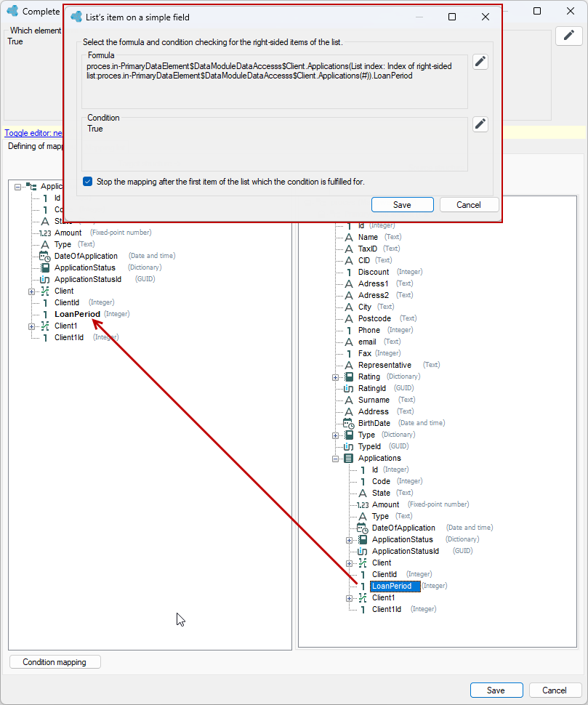Click the Toggle editor link
The height and width of the screenshot is (705, 588).
coord(33,133)
